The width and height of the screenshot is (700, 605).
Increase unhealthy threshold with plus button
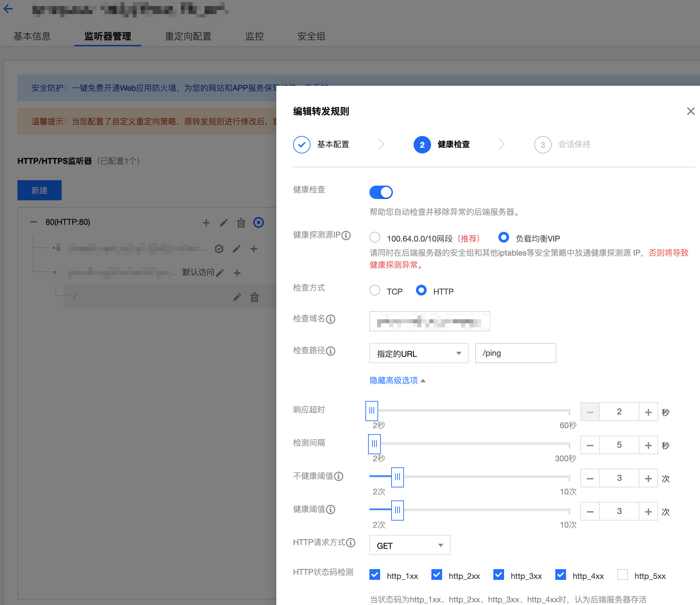click(648, 478)
